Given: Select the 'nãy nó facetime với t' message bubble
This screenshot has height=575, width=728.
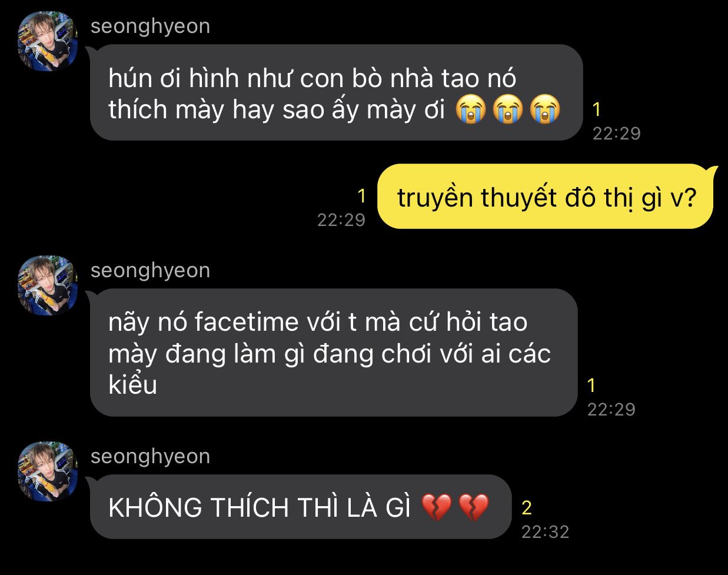Looking at the screenshot, I should [334, 353].
